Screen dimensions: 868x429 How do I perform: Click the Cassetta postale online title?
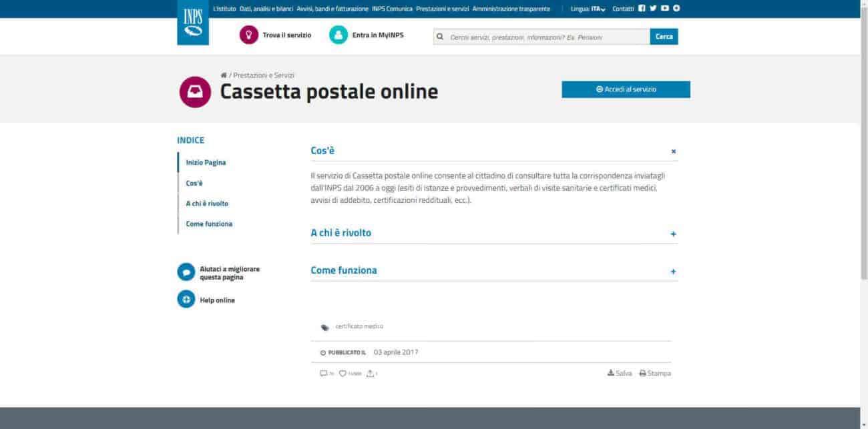pyautogui.click(x=329, y=91)
